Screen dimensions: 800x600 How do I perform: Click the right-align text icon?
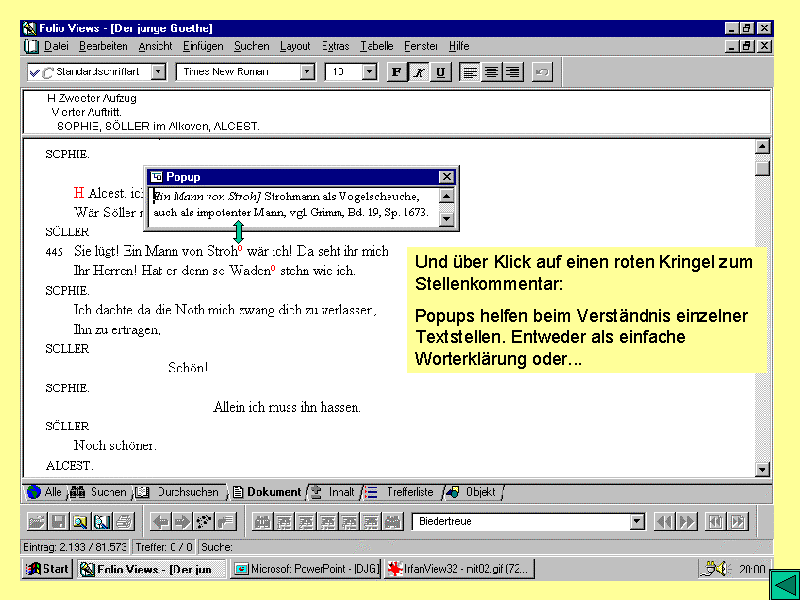click(512, 72)
